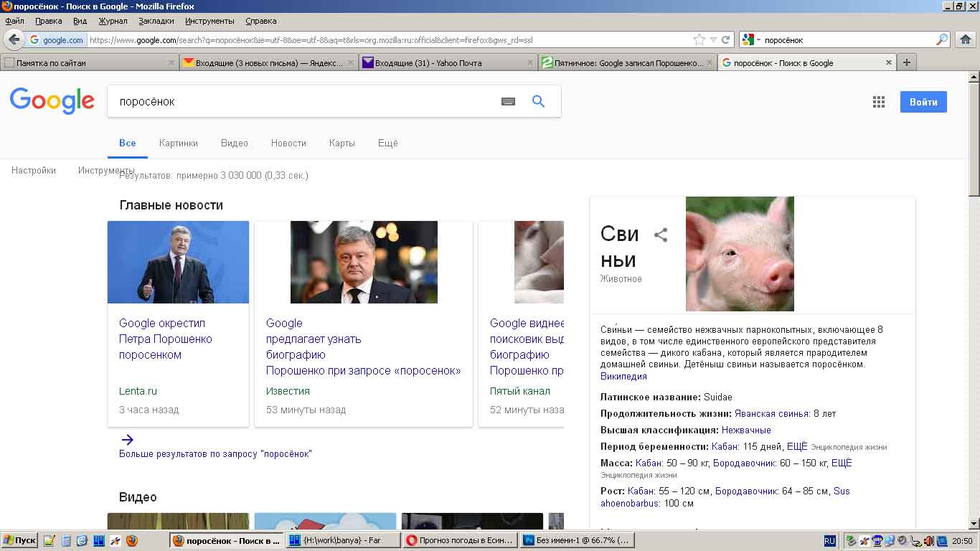
Task: Bookmark this page with the star icon
Action: pyautogui.click(x=699, y=40)
